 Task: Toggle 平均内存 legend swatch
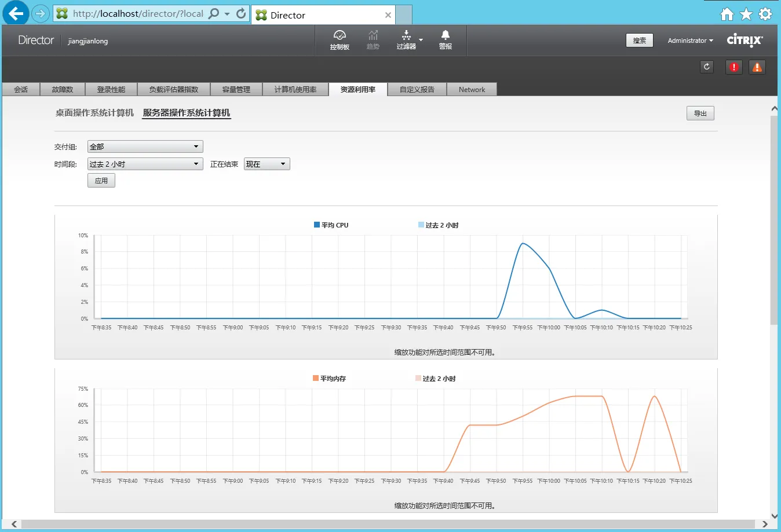[x=316, y=378]
